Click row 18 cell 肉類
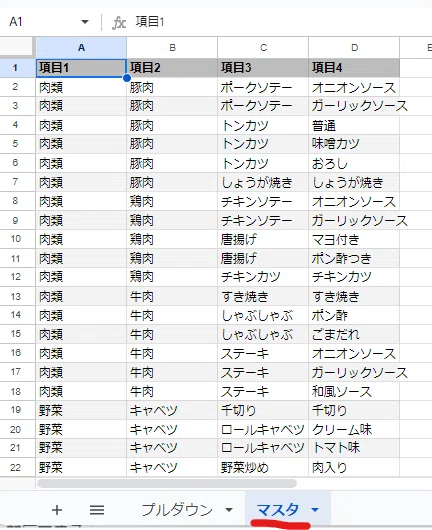 81,391
